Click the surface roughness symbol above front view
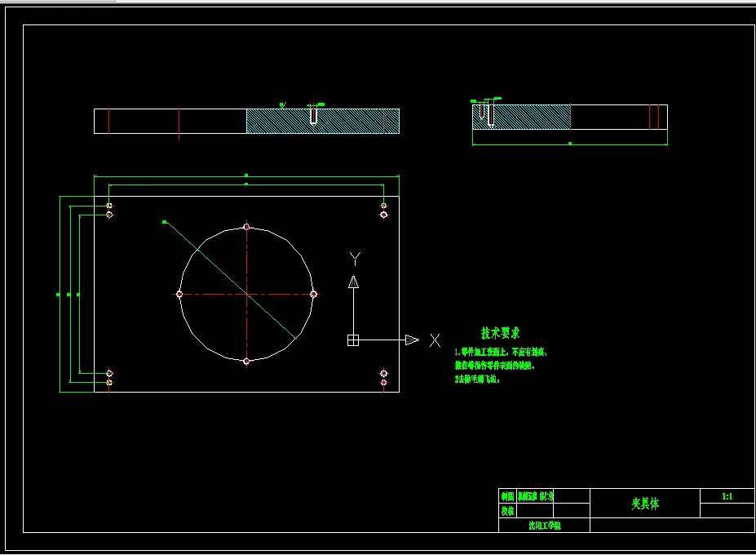Image resolution: width=756 pixels, height=555 pixels. click(283, 104)
